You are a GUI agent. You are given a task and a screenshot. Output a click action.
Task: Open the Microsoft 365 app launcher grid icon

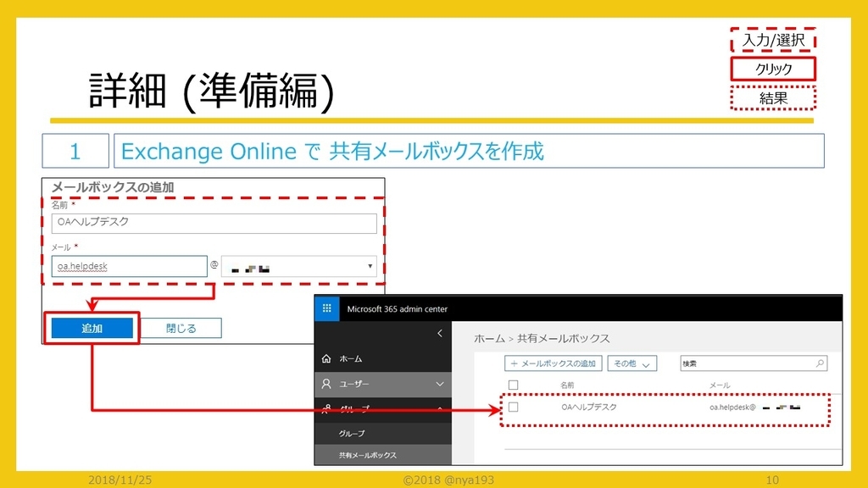pos(327,308)
